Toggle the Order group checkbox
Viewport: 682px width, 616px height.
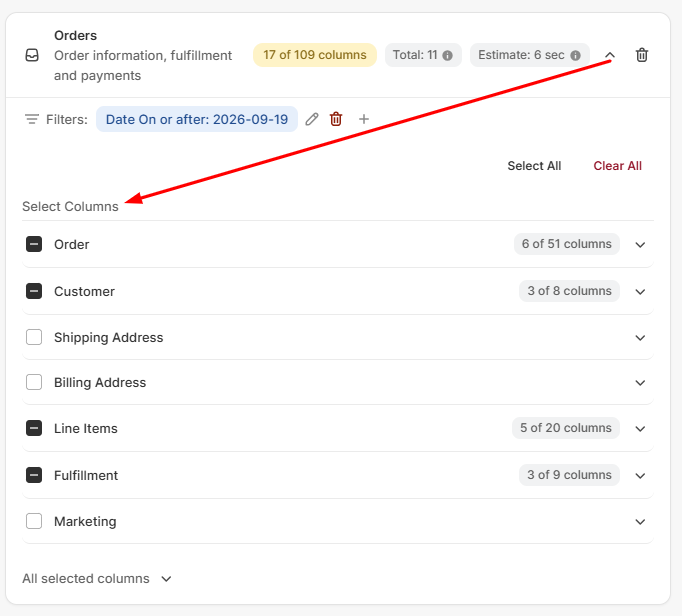pyautogui.click(x=34, y=244)
